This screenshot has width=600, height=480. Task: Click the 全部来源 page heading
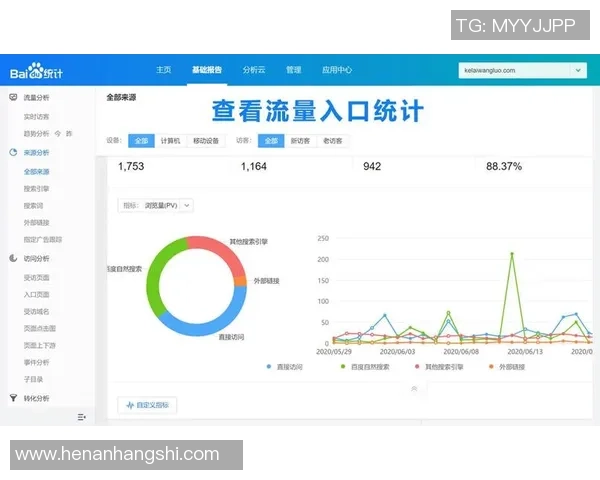[121, 97]
